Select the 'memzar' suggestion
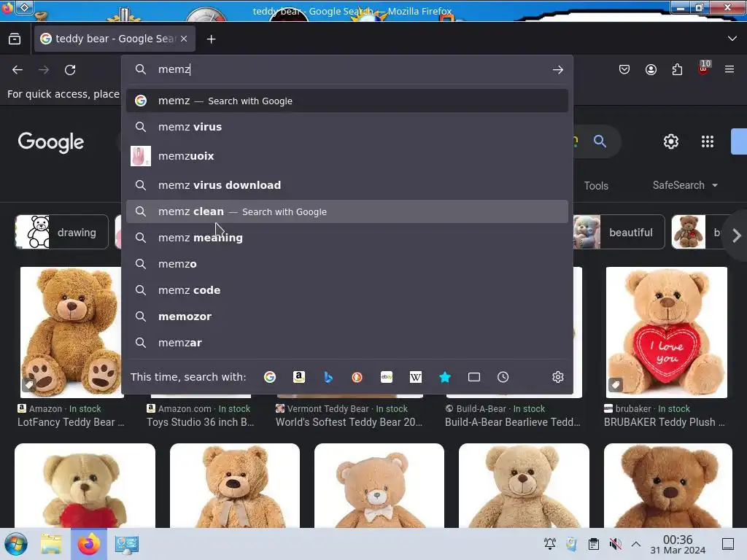 (x=347, y=343)
